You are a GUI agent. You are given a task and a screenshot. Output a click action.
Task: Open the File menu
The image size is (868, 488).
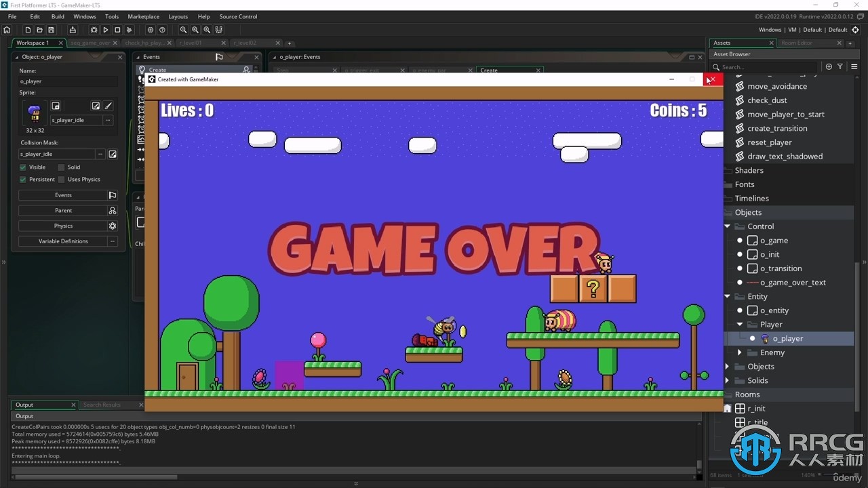tap(12, 16)
